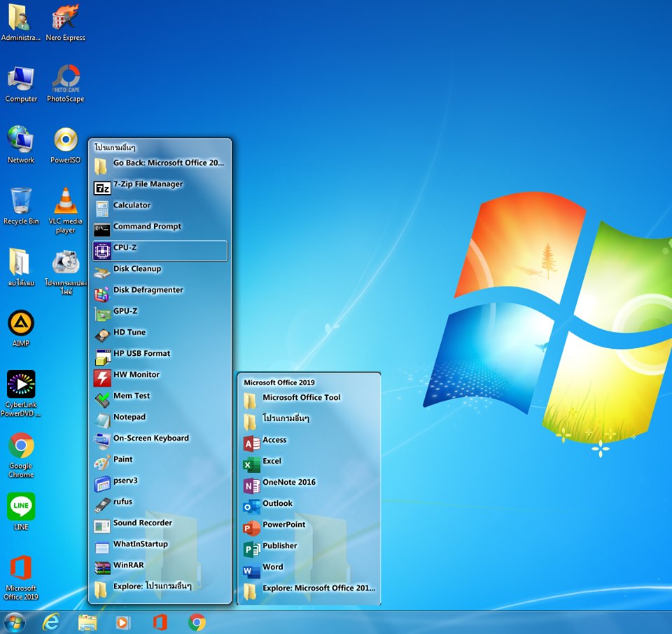
Task: Launch GPU-Z from the menu
Action: coord(160,315)
